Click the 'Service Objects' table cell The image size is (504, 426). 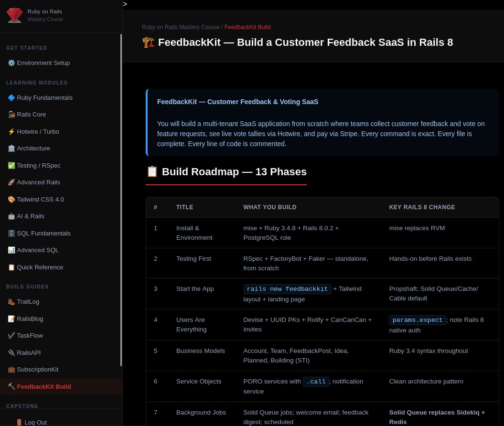coord(202,386)
